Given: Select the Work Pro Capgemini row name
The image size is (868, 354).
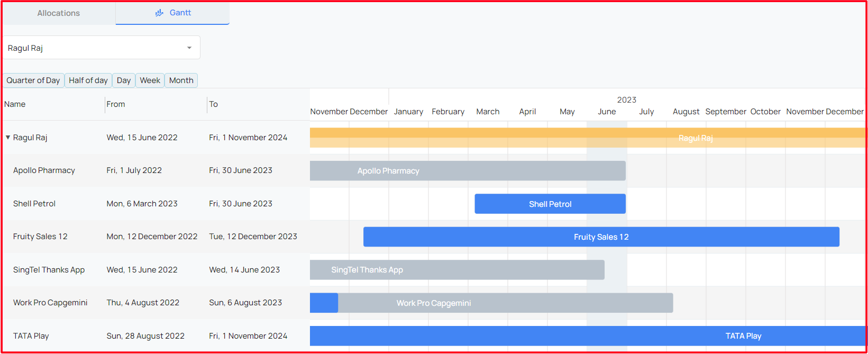Looking at the screenshot, I should coord(50,303).
